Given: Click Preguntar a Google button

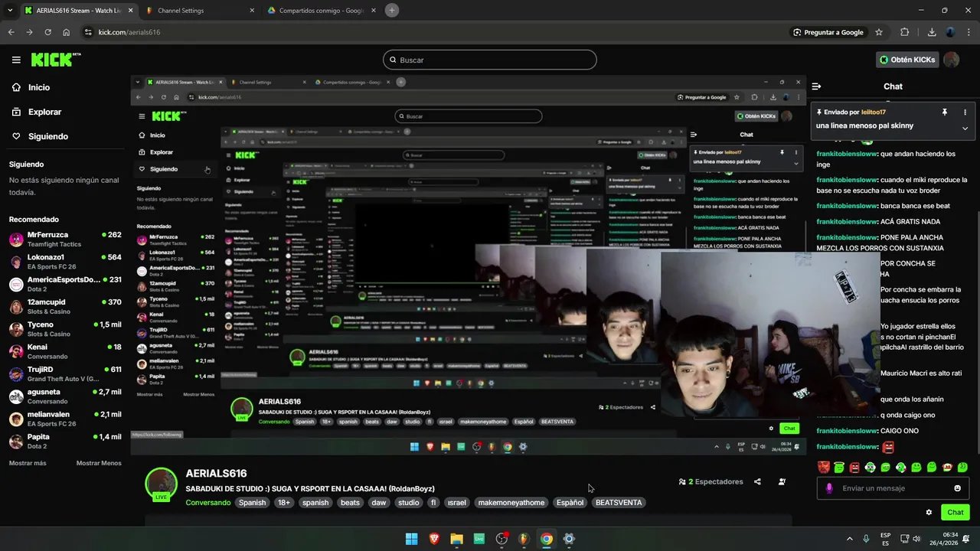Looking at the screenshot, I should click(x=828, y=32).
